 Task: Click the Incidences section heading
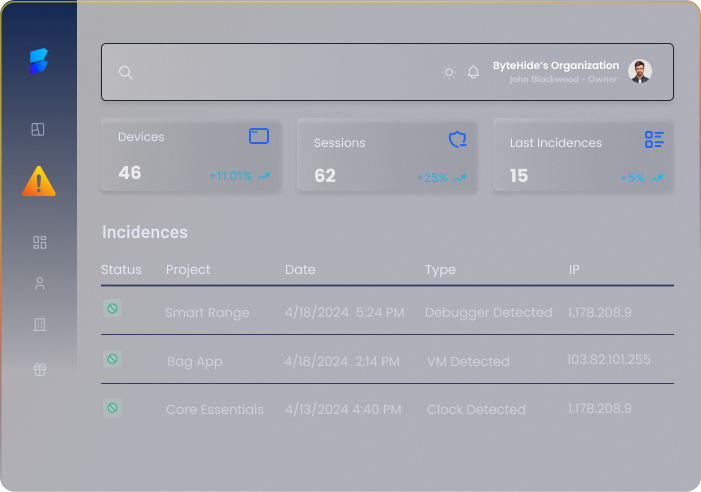pos(145,232)
